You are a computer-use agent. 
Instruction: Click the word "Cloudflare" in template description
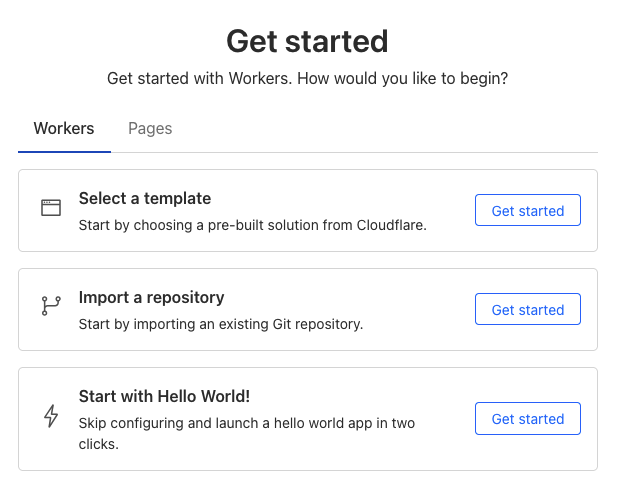pyautogui.click(x=392, y=225)
